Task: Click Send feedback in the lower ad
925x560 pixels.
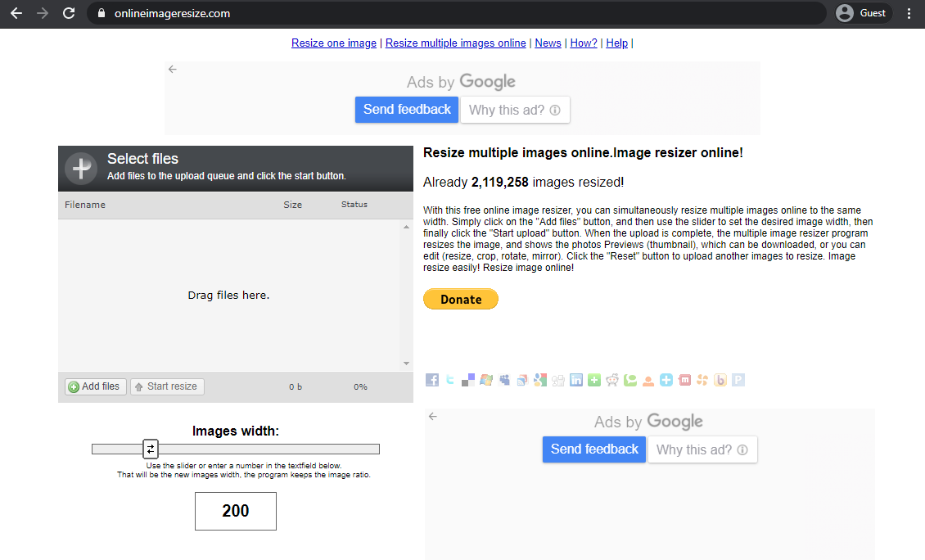Action: coord(594,449)
